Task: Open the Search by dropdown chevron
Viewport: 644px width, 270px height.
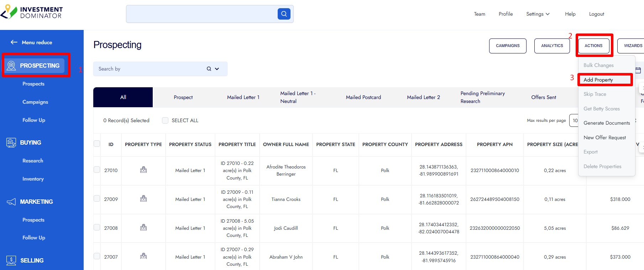Action: pos(217,69)
